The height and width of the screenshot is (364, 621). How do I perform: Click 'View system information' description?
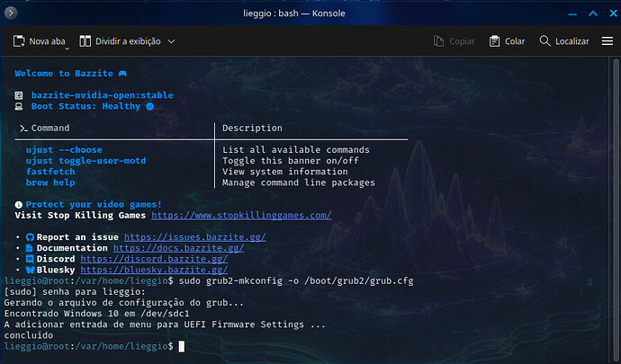284,172
